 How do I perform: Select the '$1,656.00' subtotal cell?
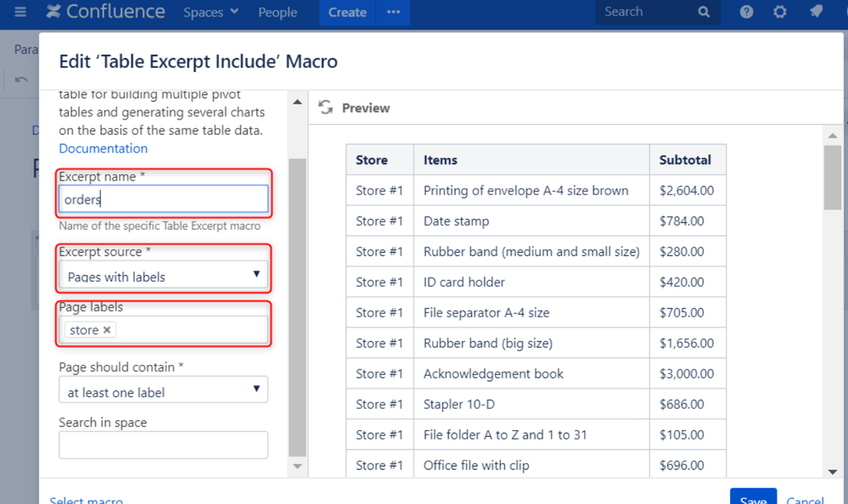688,343
